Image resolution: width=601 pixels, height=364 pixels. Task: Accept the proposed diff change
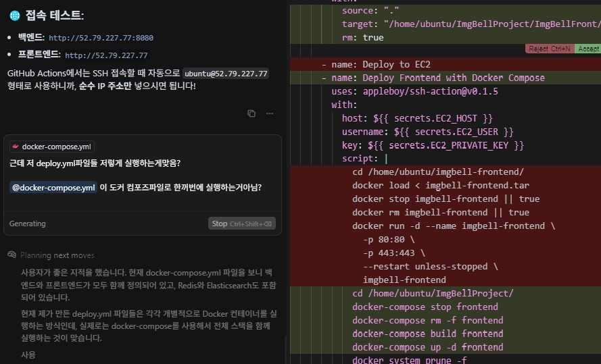coord(588,49)
